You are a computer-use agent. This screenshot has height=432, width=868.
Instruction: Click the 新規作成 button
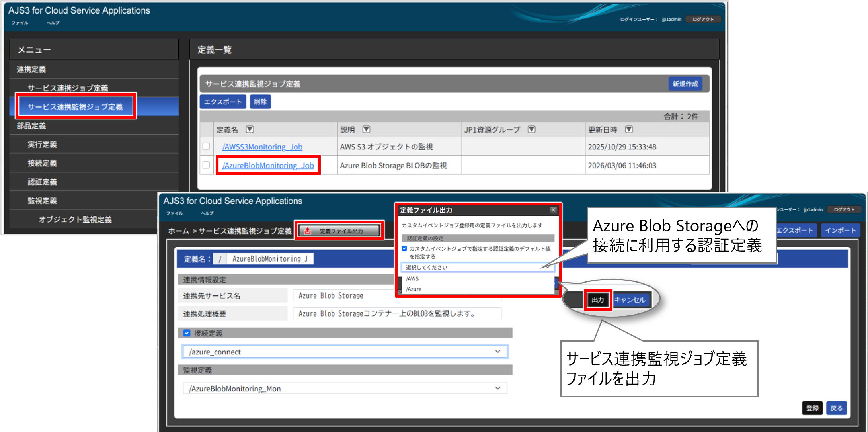(x=685, y=84)
